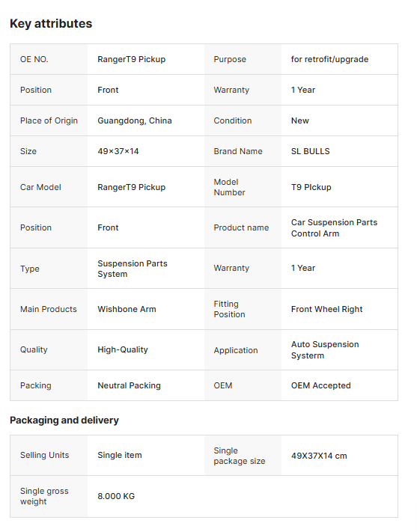Click the for retrofit/upgrade purpose value
The height and width of the screenshot is (532, 417).
click(329, 59)
